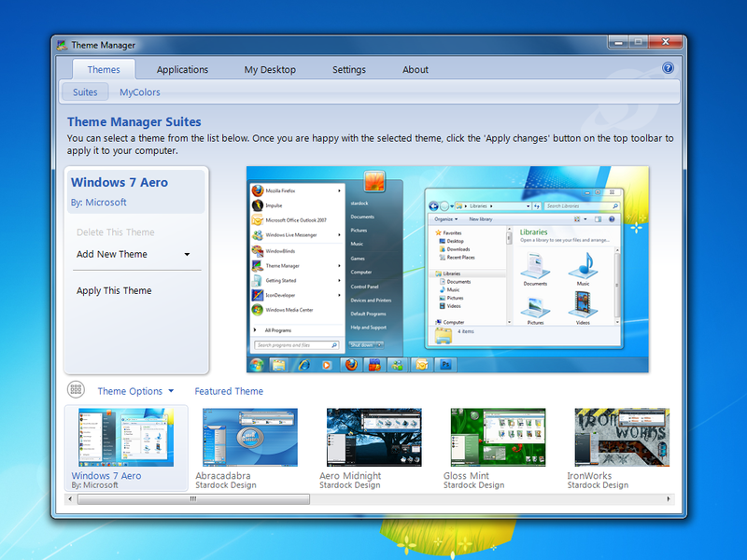The image size is (747, 560).
Task: Expand the Add New Theme dropdown arrow
Action: (x=188, y=254)
